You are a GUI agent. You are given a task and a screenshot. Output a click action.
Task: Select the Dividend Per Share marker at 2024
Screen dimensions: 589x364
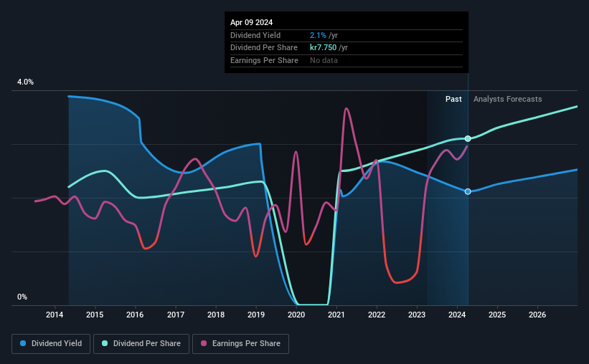pos(468,139)
